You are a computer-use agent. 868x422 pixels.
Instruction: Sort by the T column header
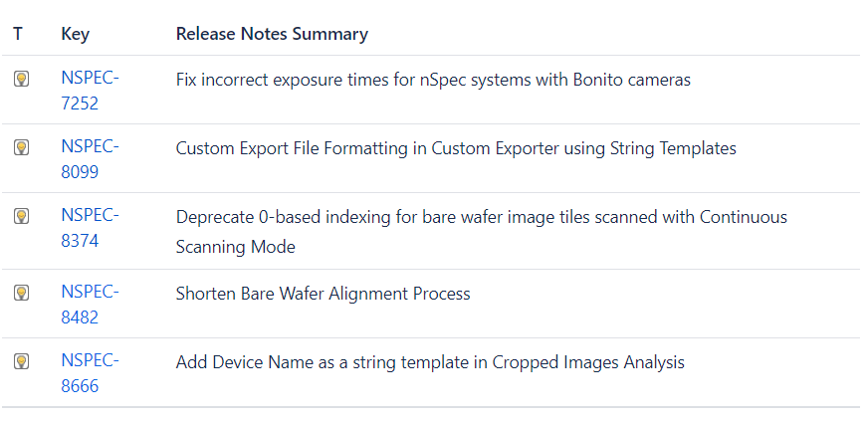pyautogui.click(x=18, y=34)
